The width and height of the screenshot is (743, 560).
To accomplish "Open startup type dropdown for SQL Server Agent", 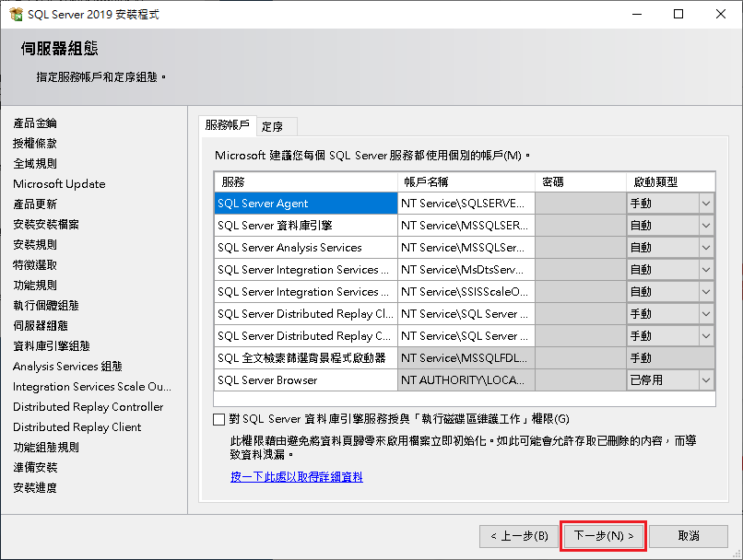I will [x=706, y=204].
